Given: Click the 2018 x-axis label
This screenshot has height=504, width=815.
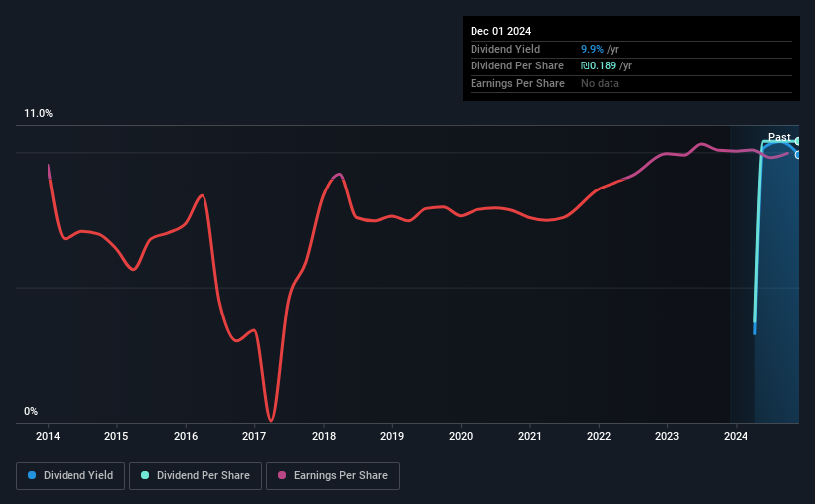Looking at the screenshot, I should click(x=324, y=436).
